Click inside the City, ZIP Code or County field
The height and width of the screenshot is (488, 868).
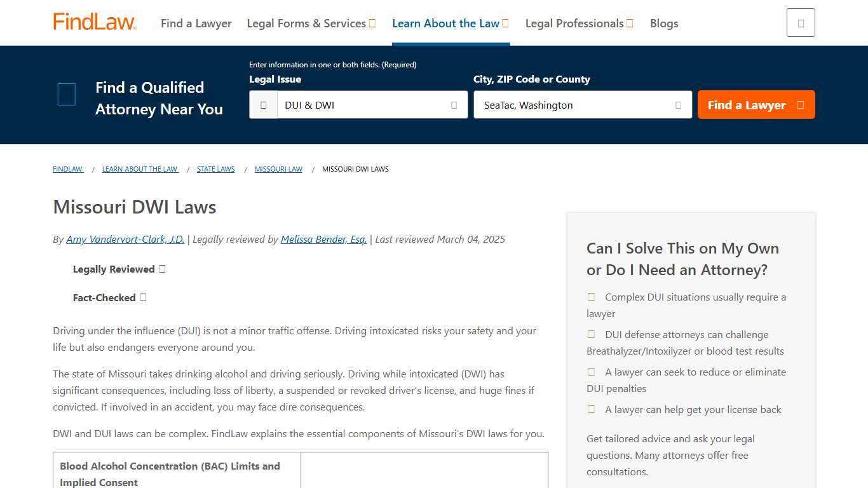572,105
